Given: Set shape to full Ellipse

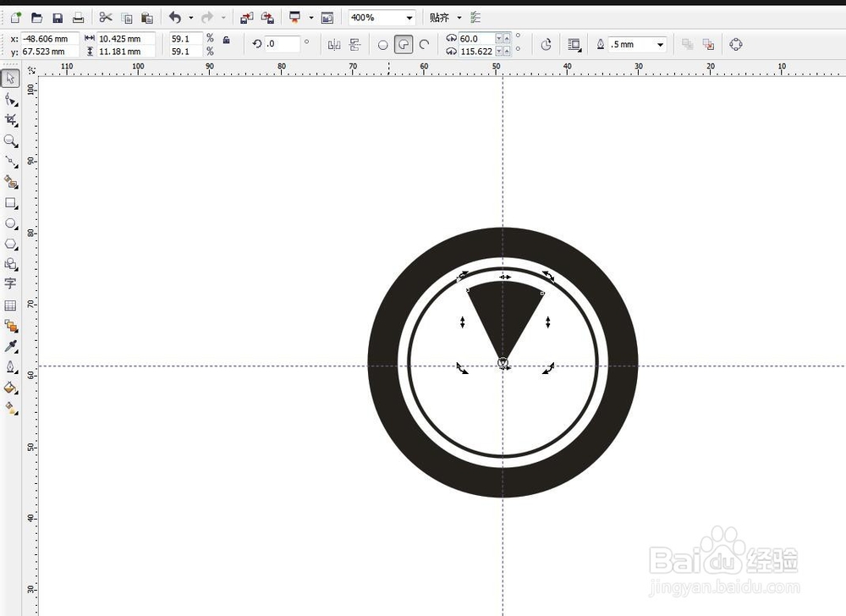Looking at the screenshot, I should click(382, 46).
